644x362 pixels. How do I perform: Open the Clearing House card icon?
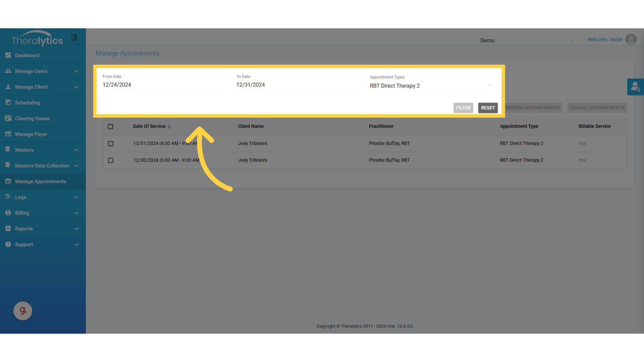(8, 118)
